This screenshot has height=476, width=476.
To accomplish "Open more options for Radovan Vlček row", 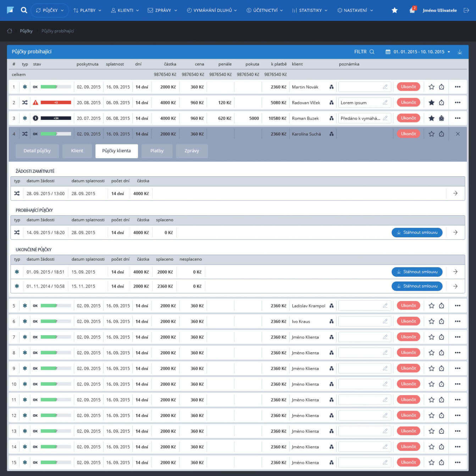I will 458,103.
